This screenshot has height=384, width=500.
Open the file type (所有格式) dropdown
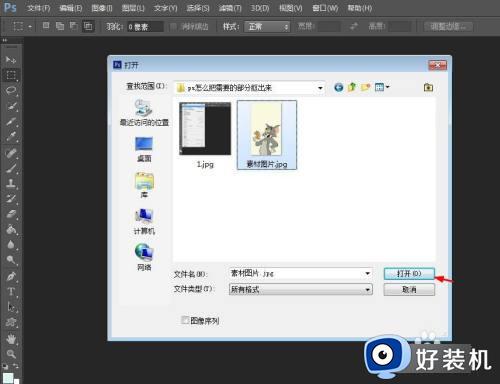click(301, 289)
